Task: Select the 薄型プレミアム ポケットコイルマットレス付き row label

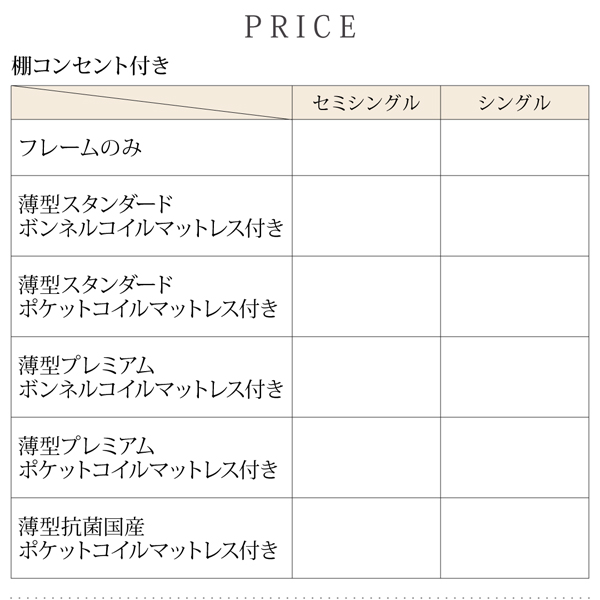Action: (x=149, y=458)
